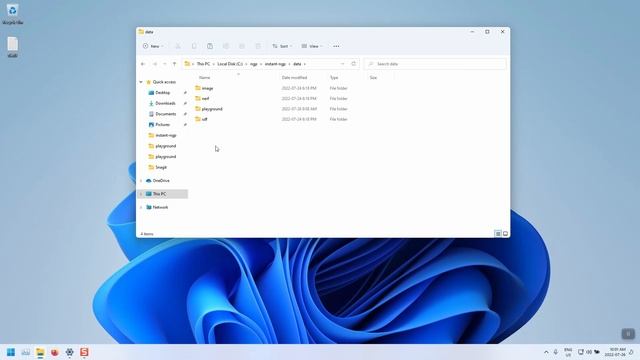Viewport: 640px width, 360px height.
Task: Click the Share icon in toolbar
Action: [242, 46]
